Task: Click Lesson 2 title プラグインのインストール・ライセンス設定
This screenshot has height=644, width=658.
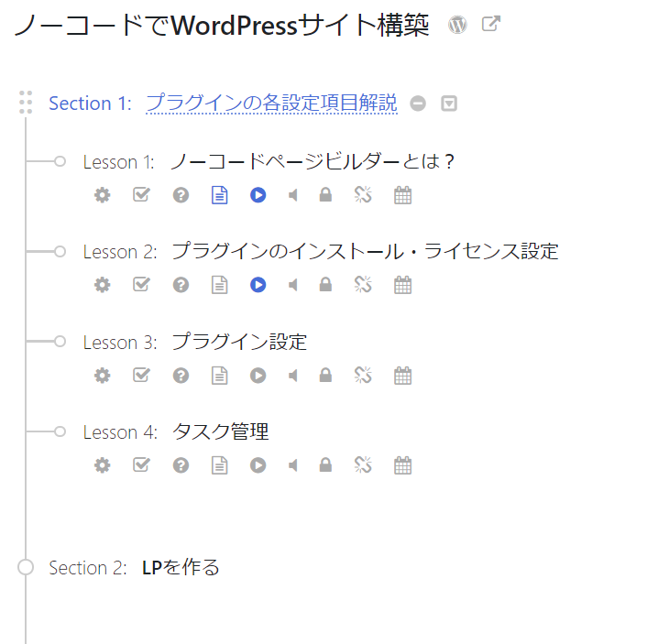Action: pyautogui.click(x=365, y=251)
